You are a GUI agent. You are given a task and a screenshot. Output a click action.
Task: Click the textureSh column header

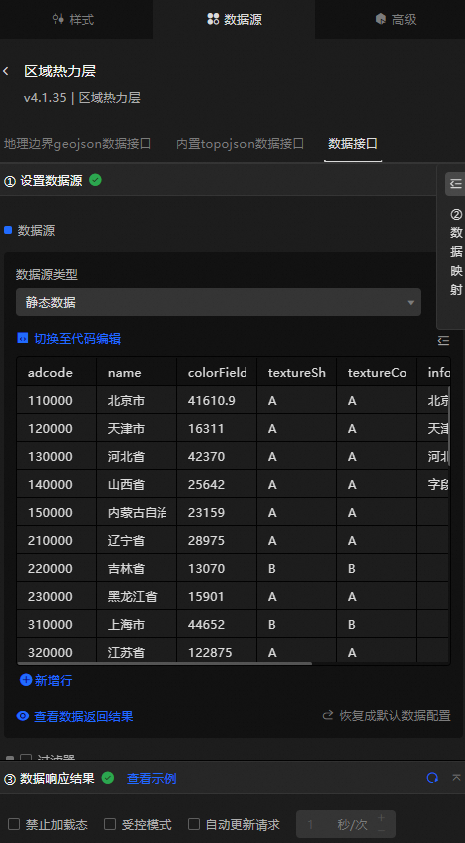(297, 373)
